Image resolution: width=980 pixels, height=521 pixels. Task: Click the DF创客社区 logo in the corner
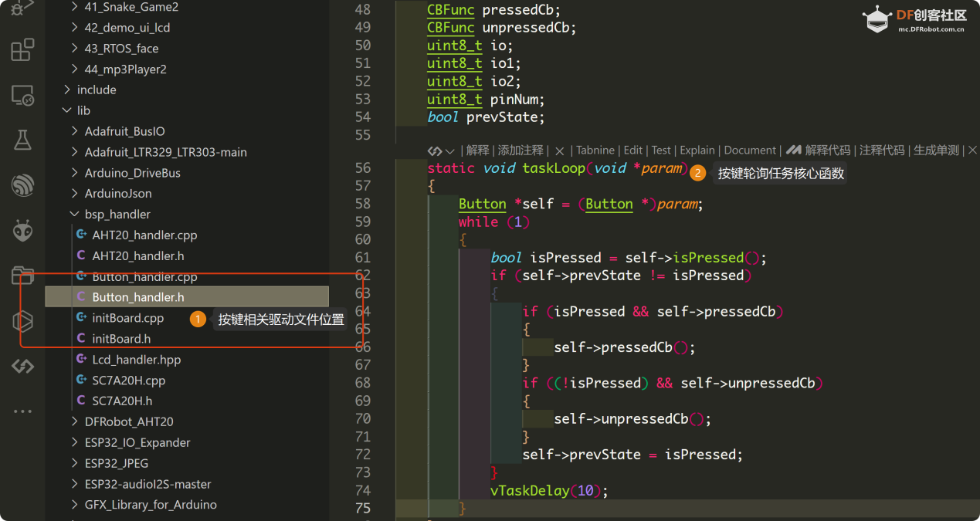(x=915, y=19)
